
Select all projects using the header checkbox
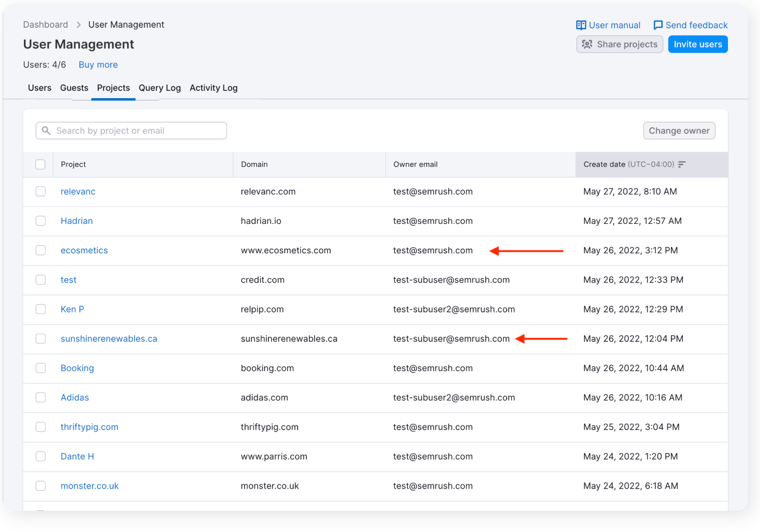pyautogui.click(x=40, y=164)
